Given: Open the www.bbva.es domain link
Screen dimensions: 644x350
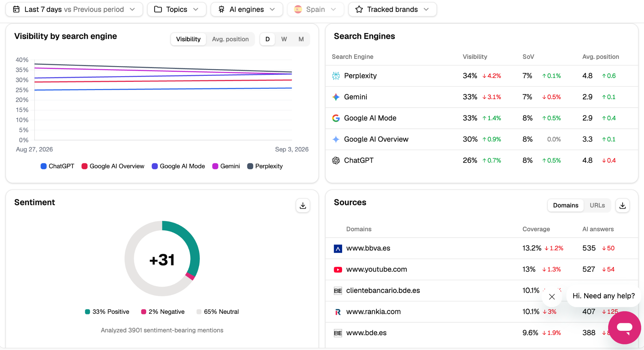Looking at the screenshot, I should pyautogui.click(x=368, y=248).
